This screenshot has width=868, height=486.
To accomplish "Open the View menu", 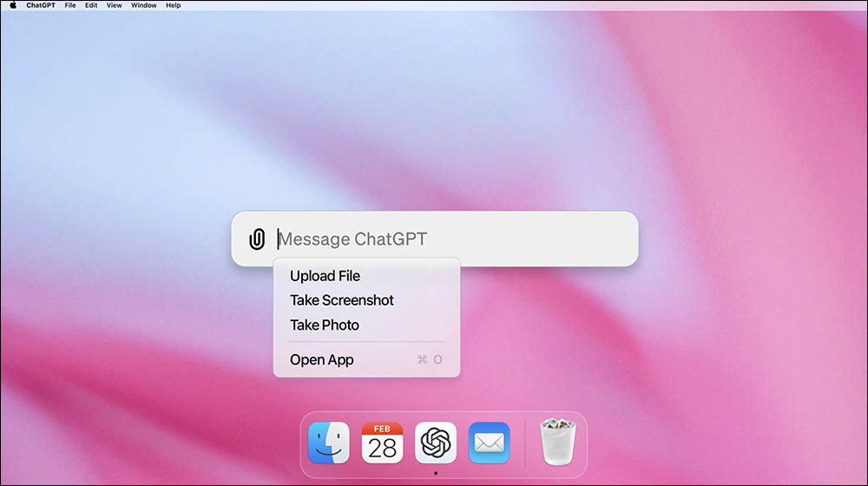I will tap(114, 5).
